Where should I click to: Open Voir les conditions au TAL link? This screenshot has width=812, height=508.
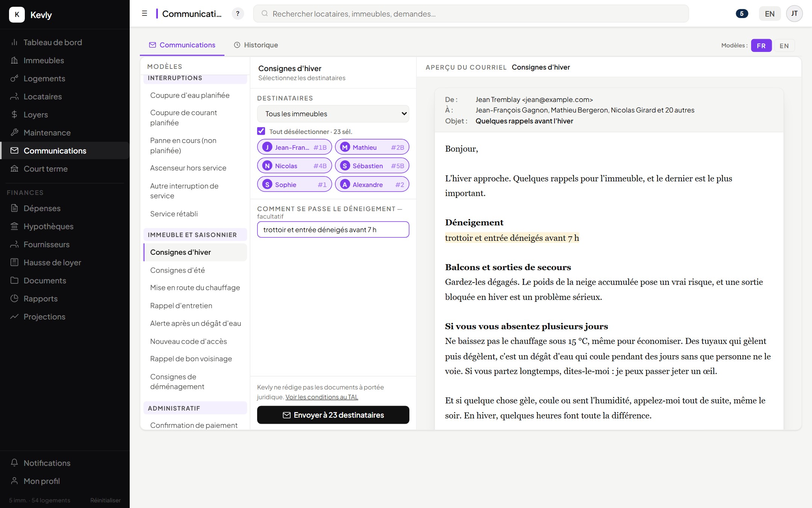[321, 397]
